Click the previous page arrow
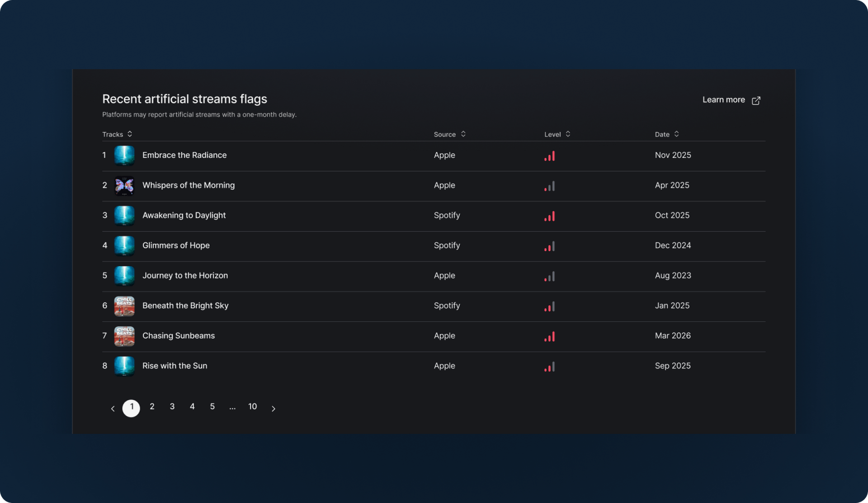868x503 pixels. 113,408
